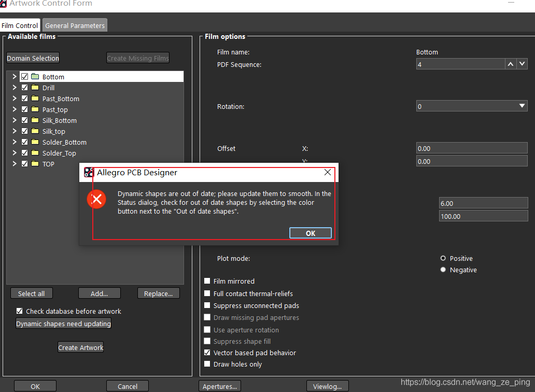Expand the TOP film tree node

(x=15, y=164)
